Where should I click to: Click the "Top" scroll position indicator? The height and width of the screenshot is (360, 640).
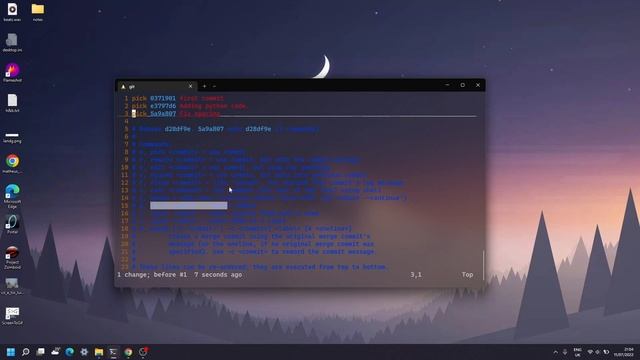[x=467, y=275]
